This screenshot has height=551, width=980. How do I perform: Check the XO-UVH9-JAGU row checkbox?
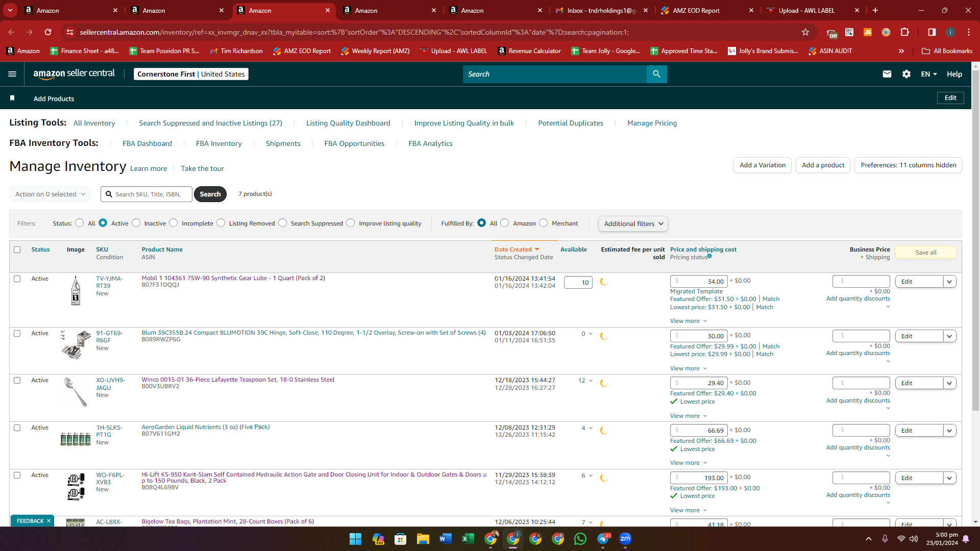tap(17, 380)
